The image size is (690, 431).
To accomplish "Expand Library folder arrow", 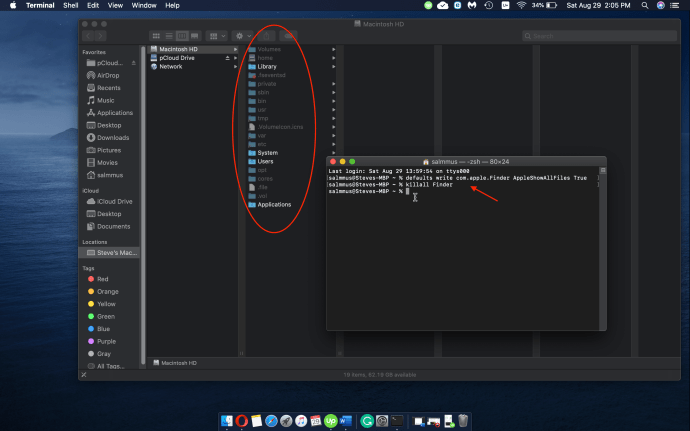I will tap(334, 66).
